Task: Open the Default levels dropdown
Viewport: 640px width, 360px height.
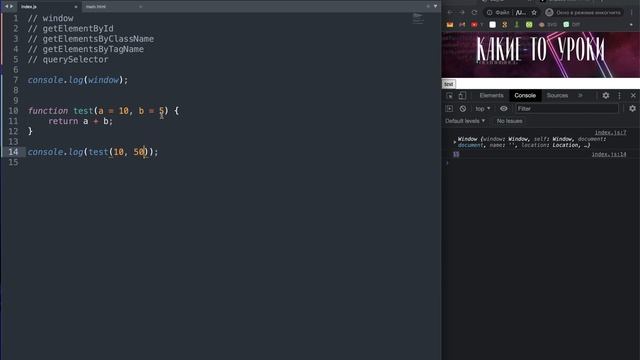Action: tap(465, 121)
